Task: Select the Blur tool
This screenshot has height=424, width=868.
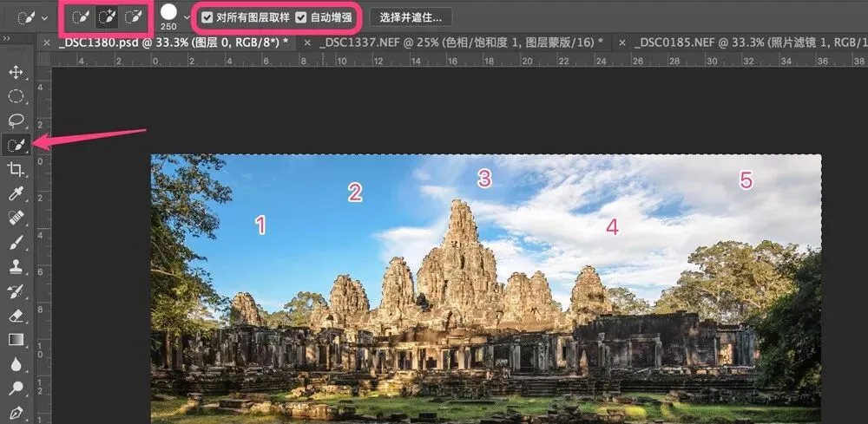Action: (x=16, y=364)
